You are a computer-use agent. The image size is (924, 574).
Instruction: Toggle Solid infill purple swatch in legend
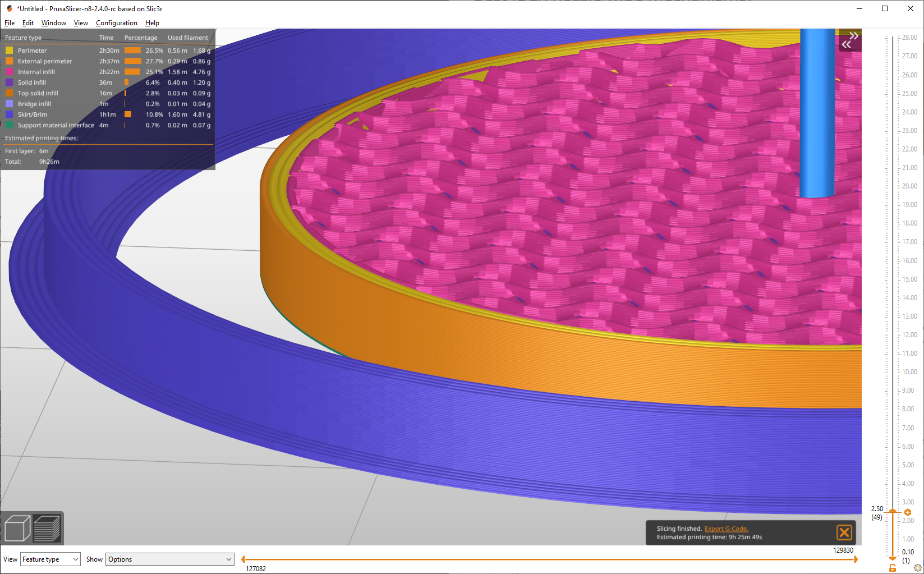(x=9, y=82)
